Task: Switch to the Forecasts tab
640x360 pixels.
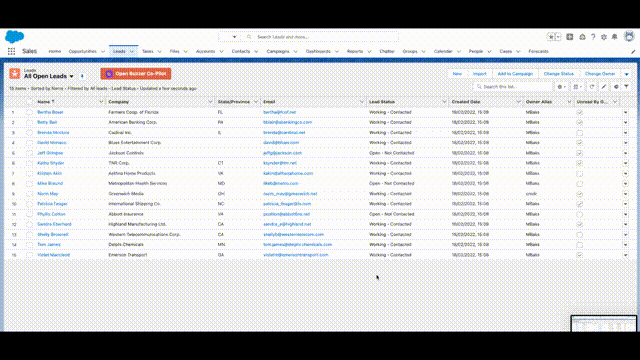Action: (x=538, y=51)
